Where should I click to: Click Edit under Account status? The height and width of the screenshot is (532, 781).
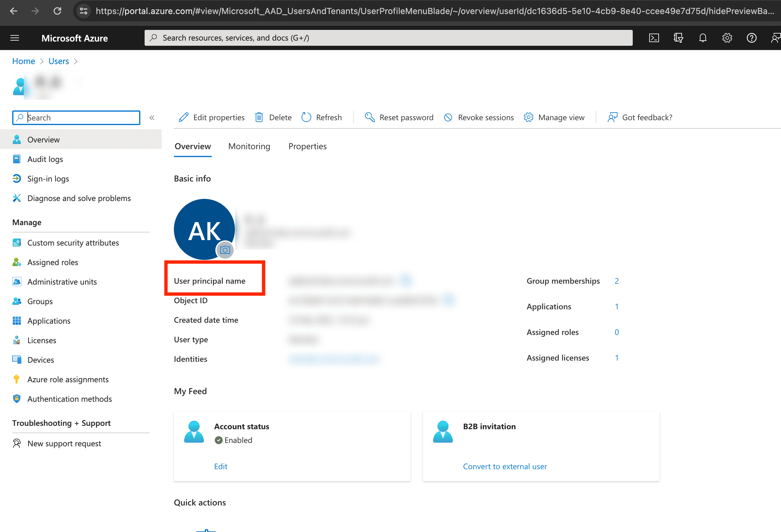(x=221, y=466)
